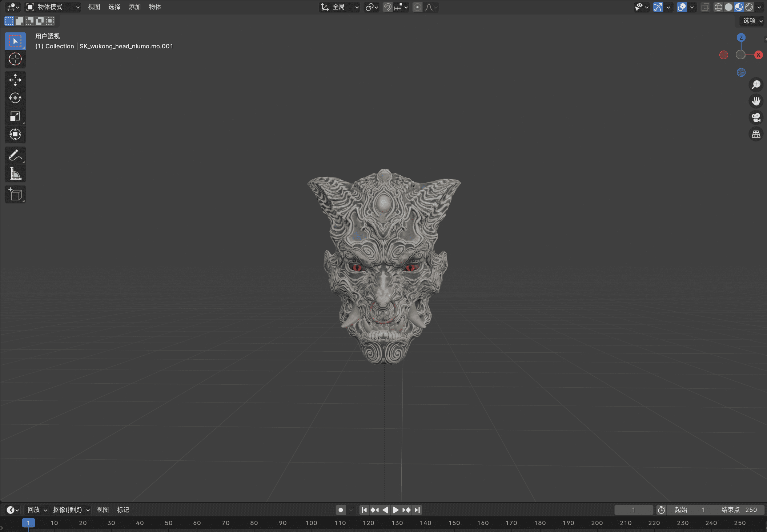Open the 全局 transform orientation dropdown
Viewport: 767px width, 532px height.
[340, 7]
